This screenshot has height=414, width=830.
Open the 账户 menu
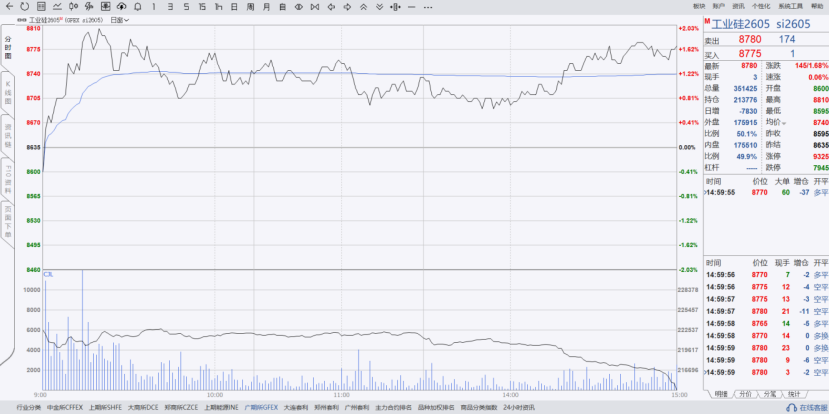tap(719, 6)
